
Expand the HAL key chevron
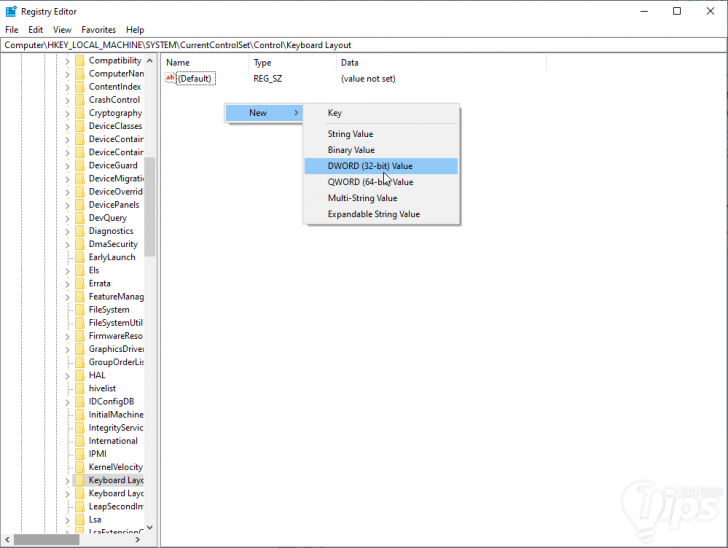[x=67, y=376]
